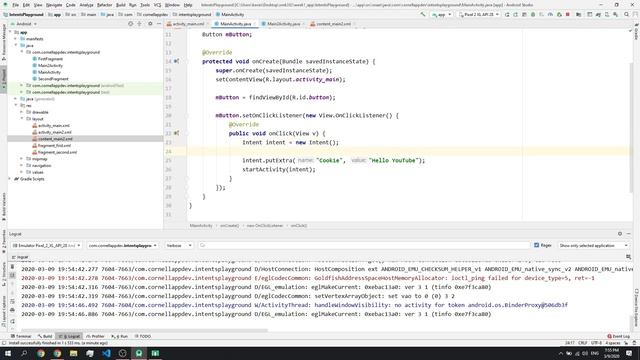Expand the drawable folder in tree
The height and width of the screenshot is (360, 640).
pyautogui.click(x=22, y=112)
